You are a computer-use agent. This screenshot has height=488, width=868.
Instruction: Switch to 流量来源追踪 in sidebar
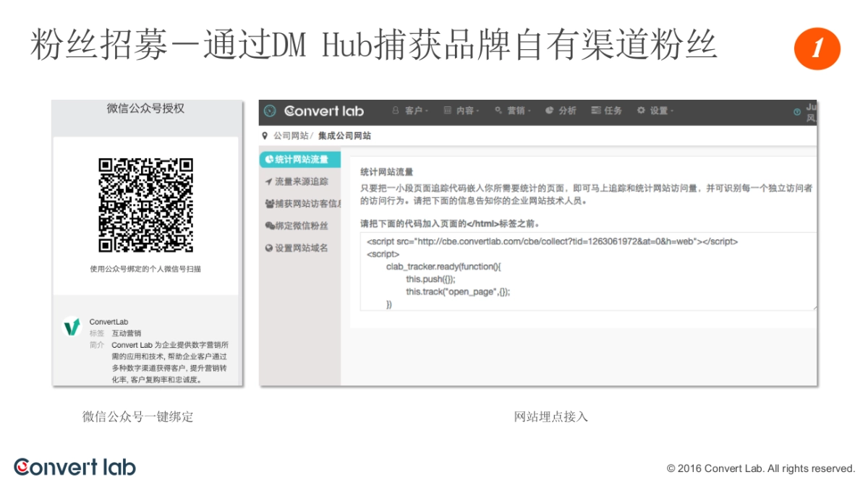coord(297,181)
